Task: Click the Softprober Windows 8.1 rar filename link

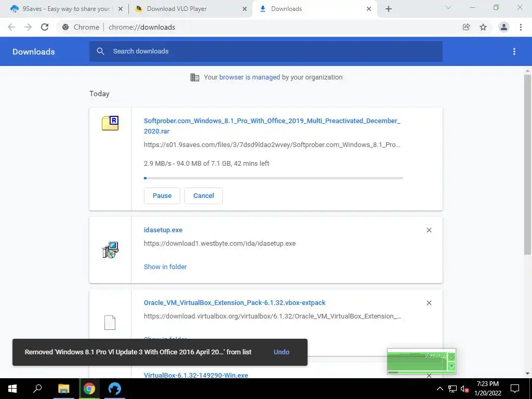Action: point(272,126)
